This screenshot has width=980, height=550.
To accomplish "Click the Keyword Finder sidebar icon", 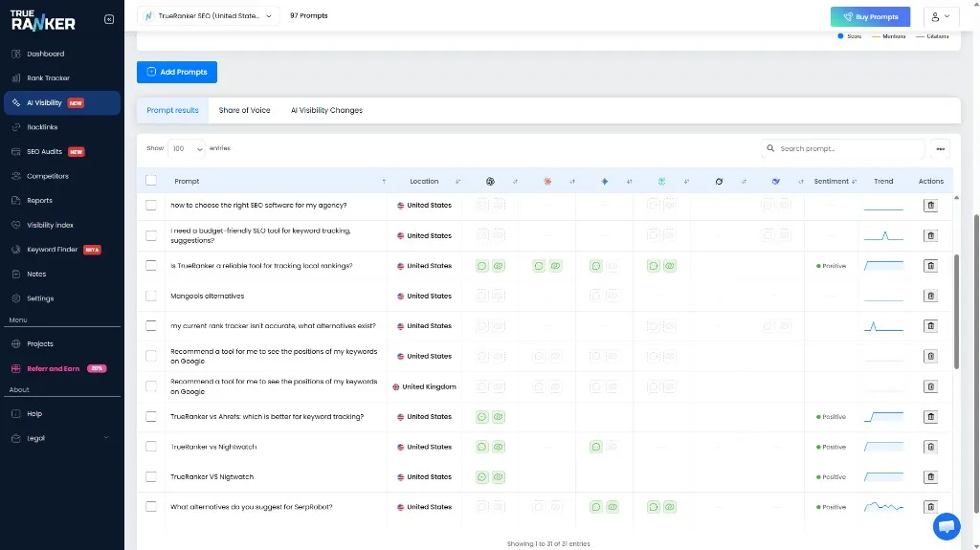I will (x=16, y=250).
